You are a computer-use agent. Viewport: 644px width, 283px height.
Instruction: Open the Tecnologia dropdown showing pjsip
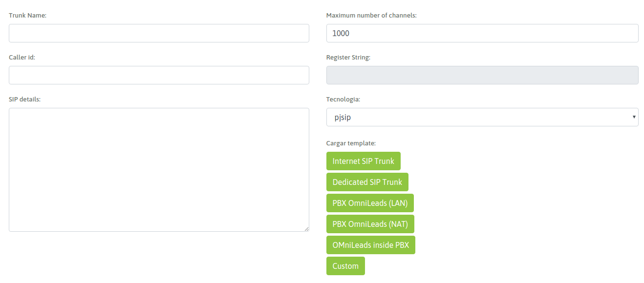(x=482, y=117)
